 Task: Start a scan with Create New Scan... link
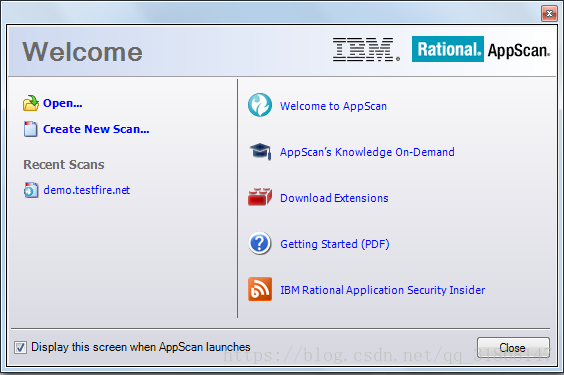96,129
